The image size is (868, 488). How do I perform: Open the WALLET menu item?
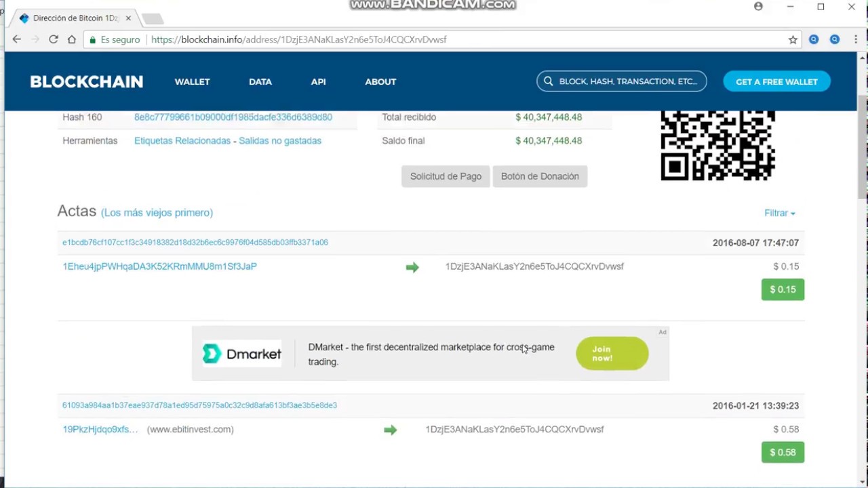tap(192, 81)
